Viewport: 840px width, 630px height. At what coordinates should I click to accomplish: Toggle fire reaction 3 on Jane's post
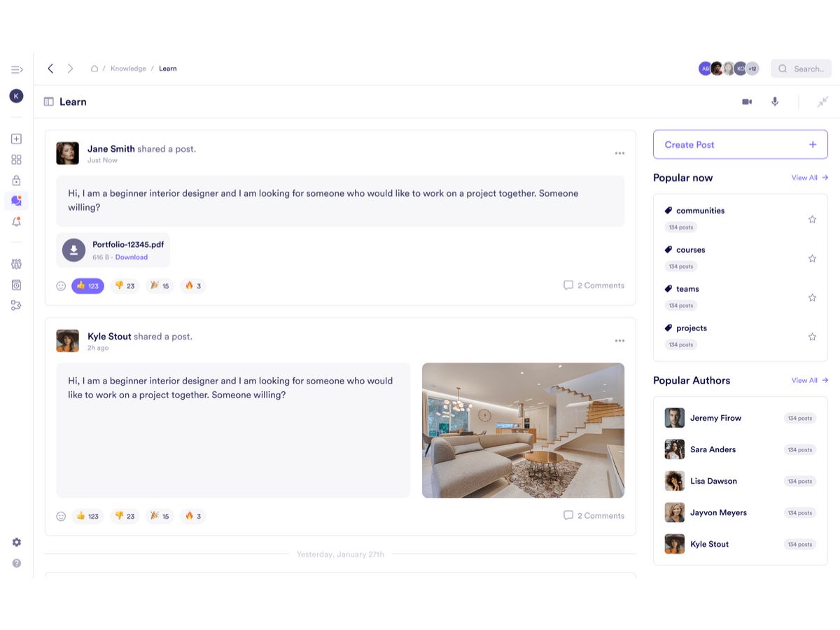[193, 286]
